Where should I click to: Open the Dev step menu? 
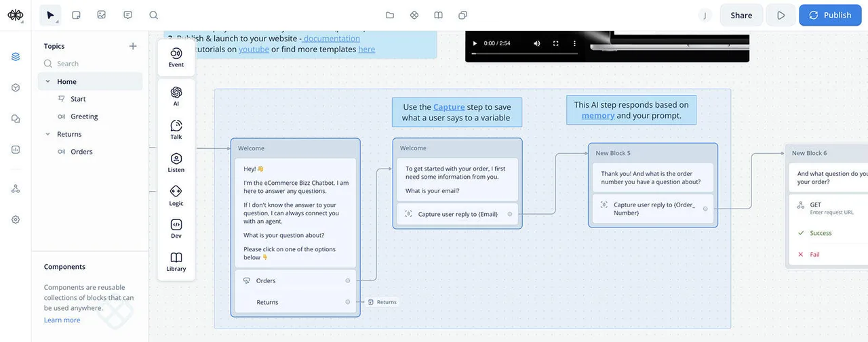point(176,229)
